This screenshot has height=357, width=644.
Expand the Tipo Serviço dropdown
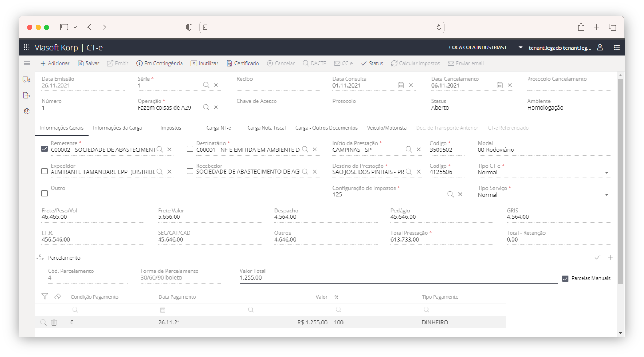tap(606, 195)
